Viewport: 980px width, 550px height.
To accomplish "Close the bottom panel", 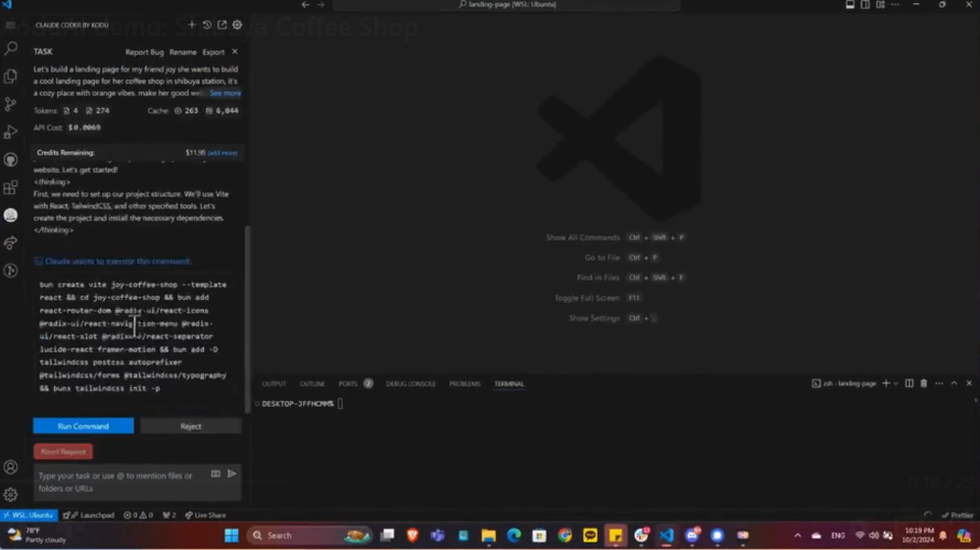I will (x=969, y=383).
